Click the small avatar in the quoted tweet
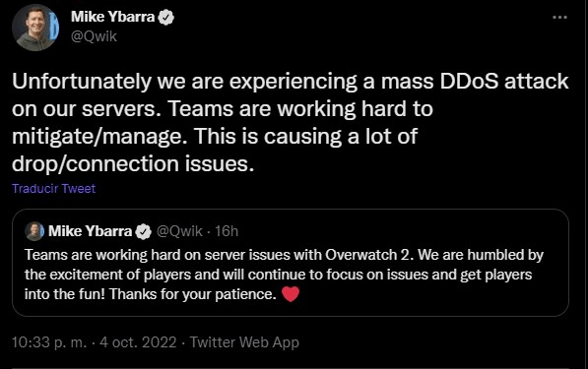The height and width of the screenshot is (369, 588). pyautogui.click(x=34, y=231)
